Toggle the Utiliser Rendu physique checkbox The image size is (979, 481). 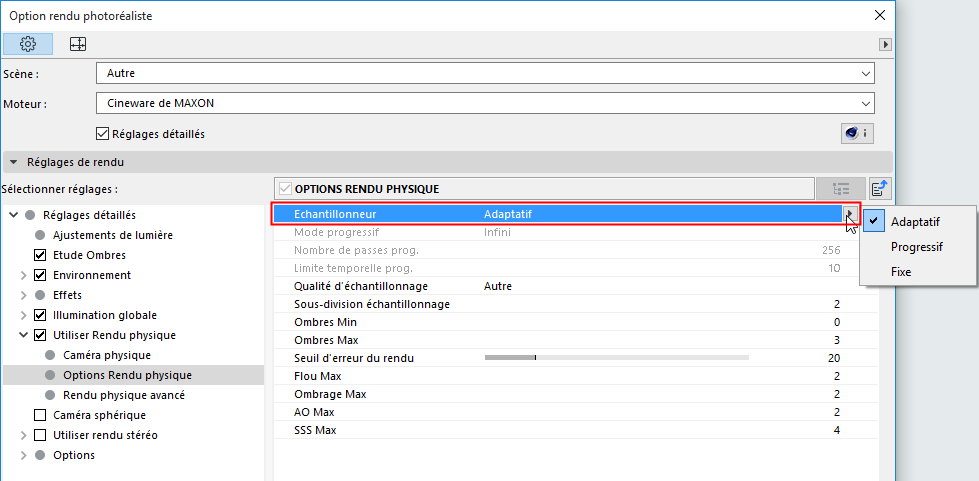click(40, 335)
